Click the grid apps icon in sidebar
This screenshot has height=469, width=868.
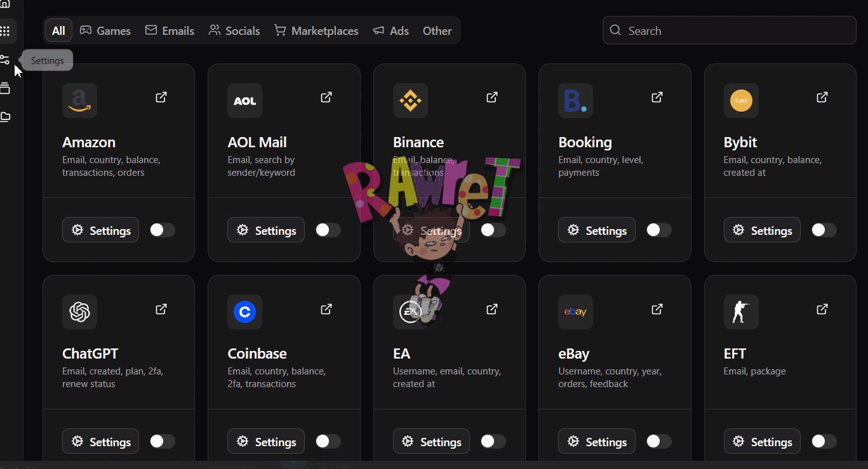click(5, 31)
